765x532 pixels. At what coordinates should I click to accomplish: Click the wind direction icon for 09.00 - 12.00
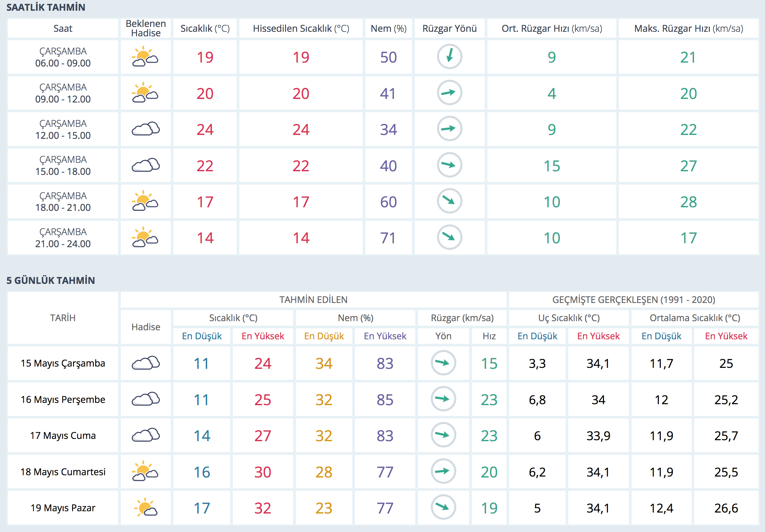449,92
